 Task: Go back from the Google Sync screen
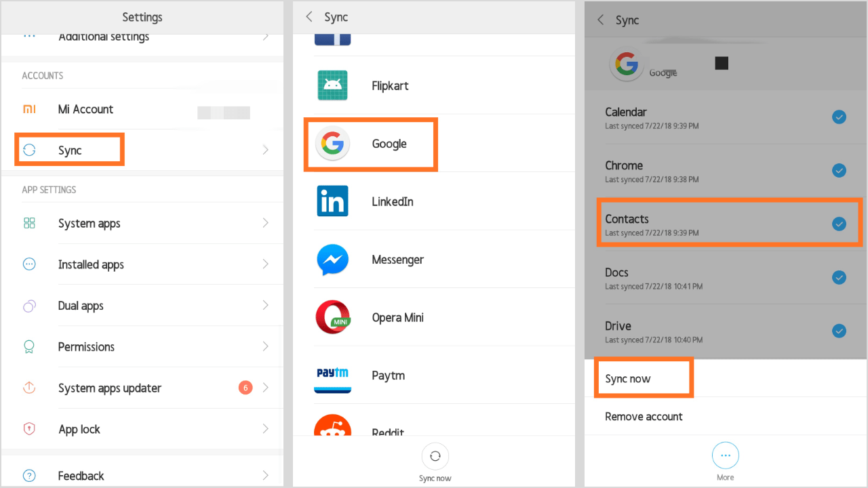pos(600,20)
